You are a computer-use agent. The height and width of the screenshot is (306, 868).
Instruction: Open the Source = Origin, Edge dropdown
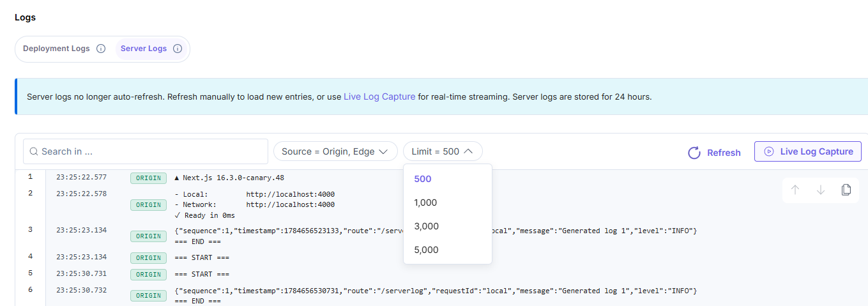(x=335, y=151)
